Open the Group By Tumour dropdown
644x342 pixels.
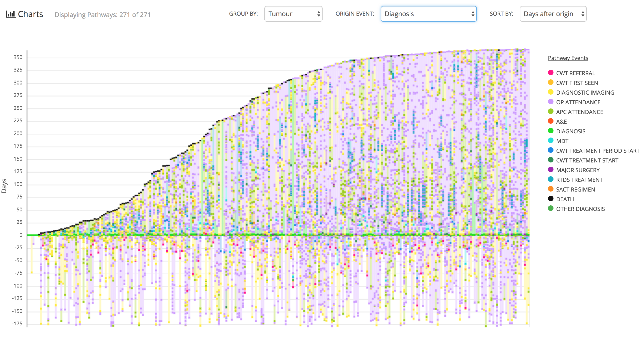(x=293, y=14)
